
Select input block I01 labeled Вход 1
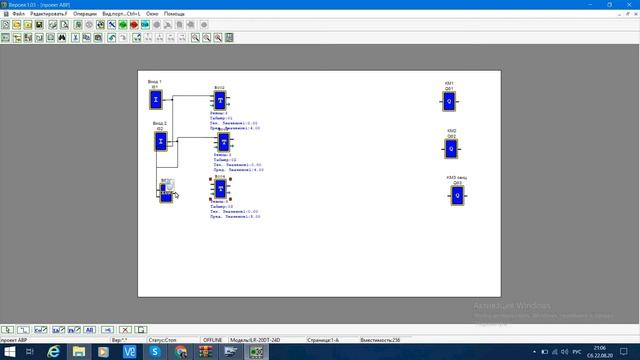click(156, 100)
